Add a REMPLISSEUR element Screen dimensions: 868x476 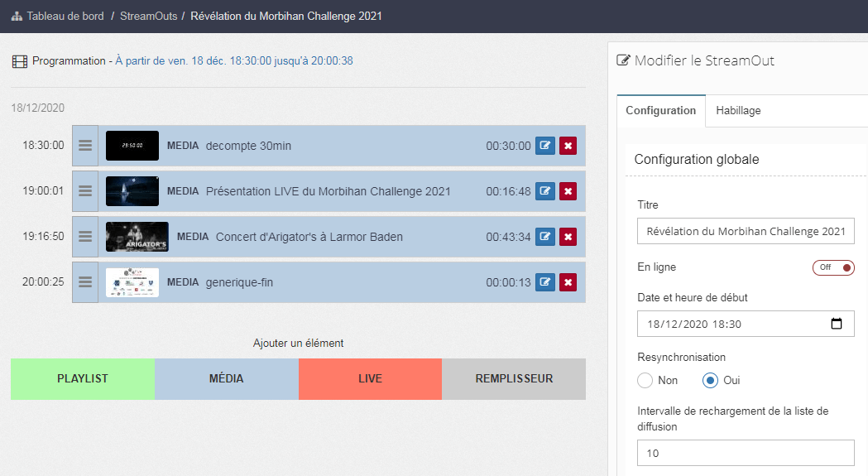514,379
